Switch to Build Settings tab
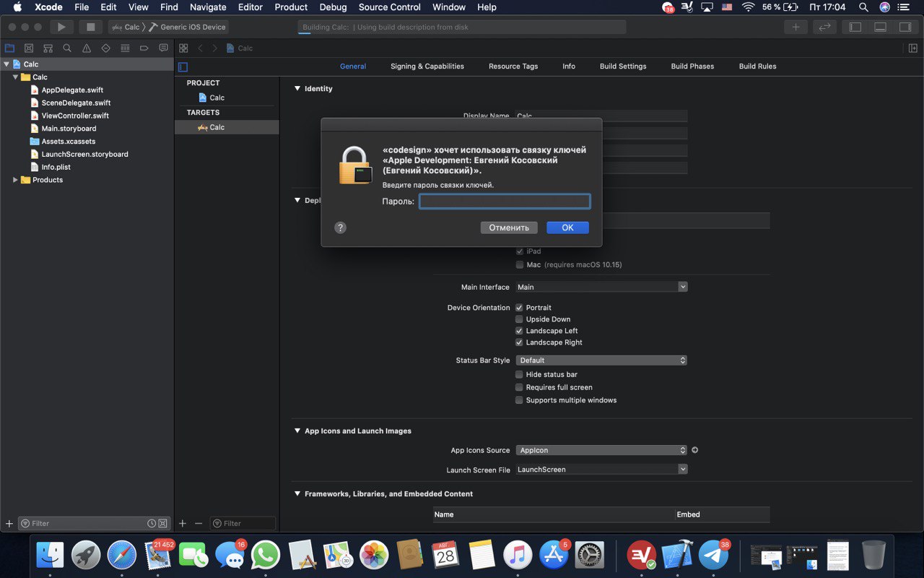This screenshot has height=578, width=924. coord(623,66)
